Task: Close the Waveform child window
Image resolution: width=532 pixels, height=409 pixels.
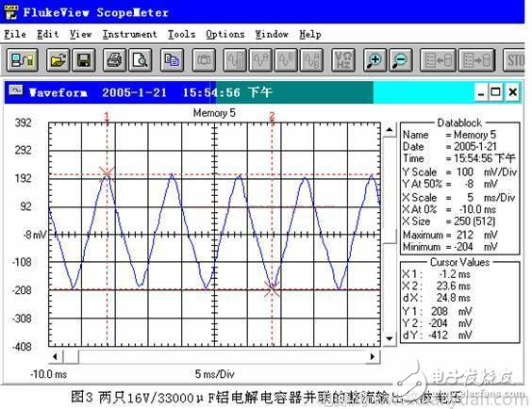Action: click(513, 92)
